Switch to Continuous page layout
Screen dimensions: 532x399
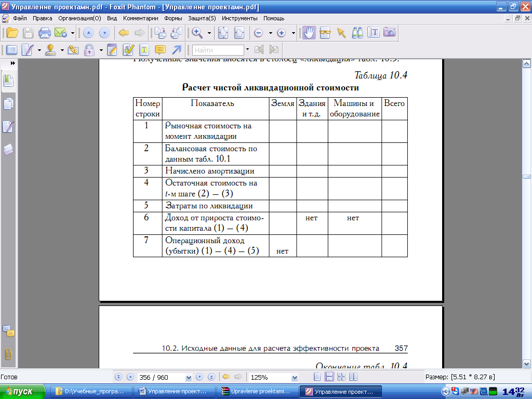[x=329, y=377]
